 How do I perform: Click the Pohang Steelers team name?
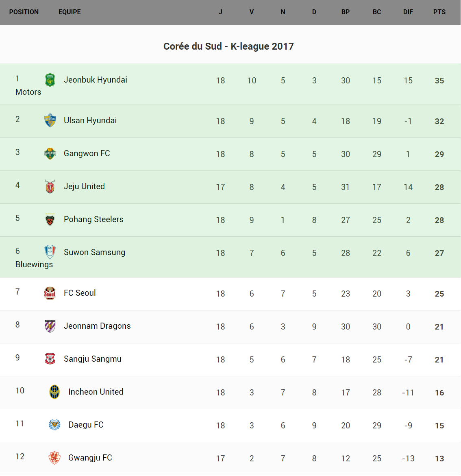(x=94, y=219)
